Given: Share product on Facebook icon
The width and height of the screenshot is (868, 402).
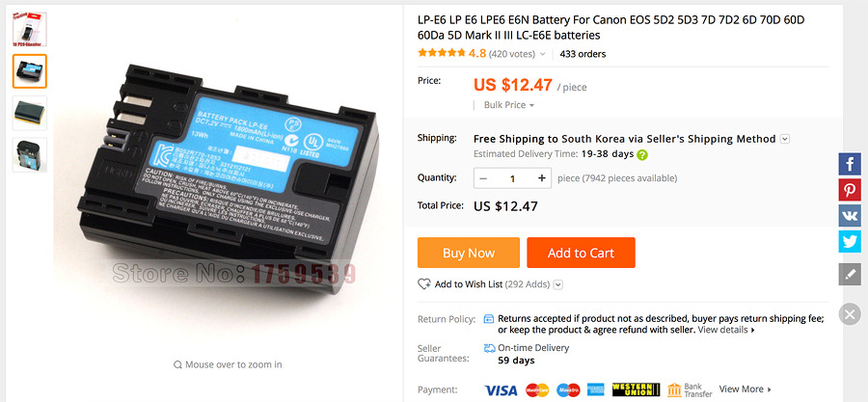Looking at the screenshot, I should click(849, 164).
